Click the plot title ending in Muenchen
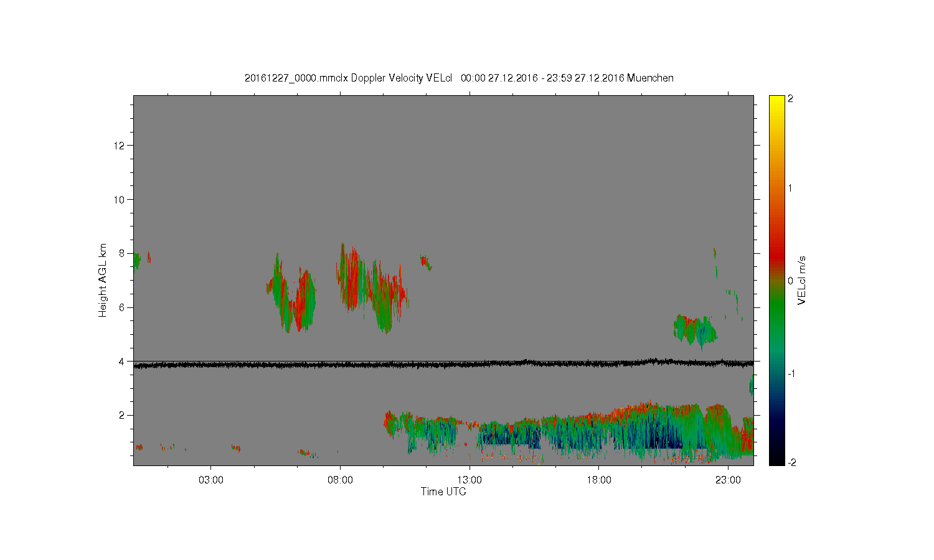The image size is (934, 560). (x=459, y=78)
